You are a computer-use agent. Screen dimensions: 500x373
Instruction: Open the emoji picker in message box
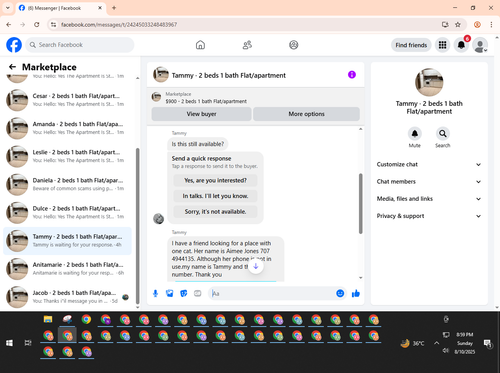pos(340,293)
